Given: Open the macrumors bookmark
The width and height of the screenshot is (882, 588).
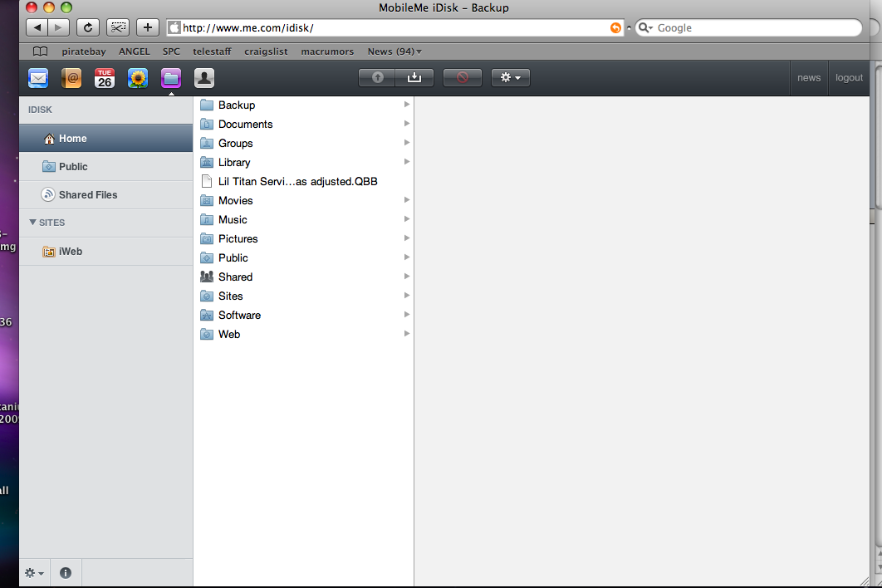Looking at the screenshot, I should coord(327,51).
